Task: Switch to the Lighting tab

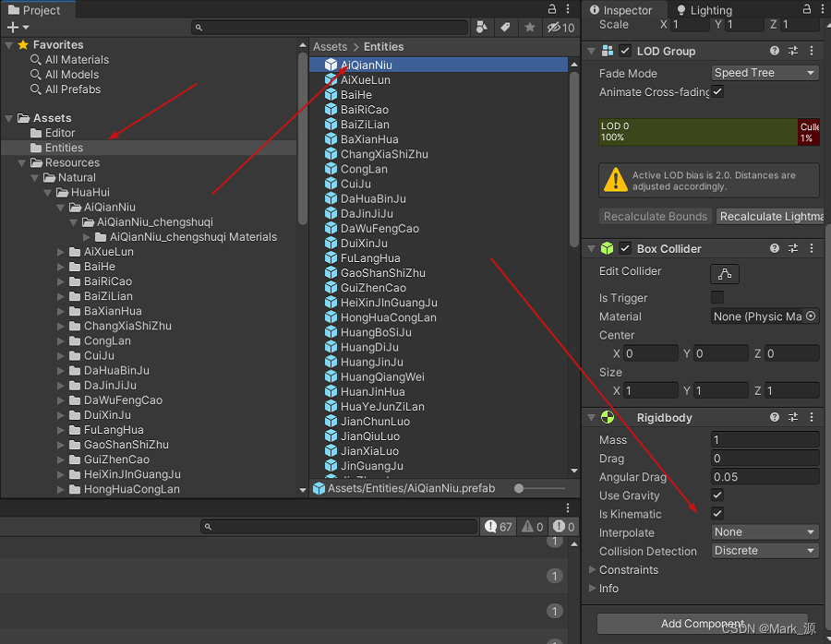Action: coord(705,10)
